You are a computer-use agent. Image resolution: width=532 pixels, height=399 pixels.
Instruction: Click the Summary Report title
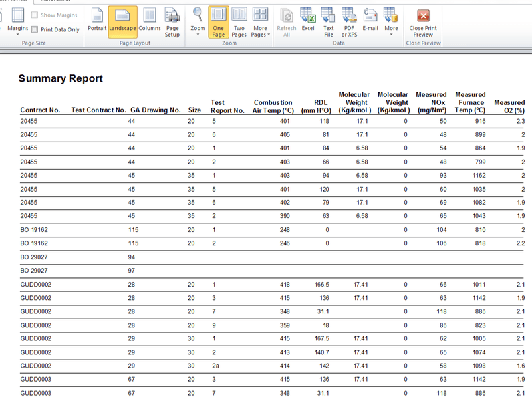click(61, 78)
